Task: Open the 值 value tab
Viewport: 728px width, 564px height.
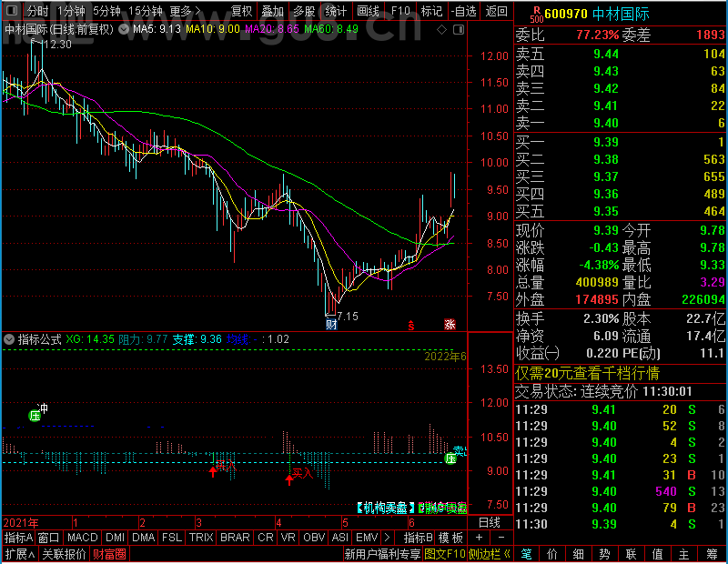Action: click(657, 554)
